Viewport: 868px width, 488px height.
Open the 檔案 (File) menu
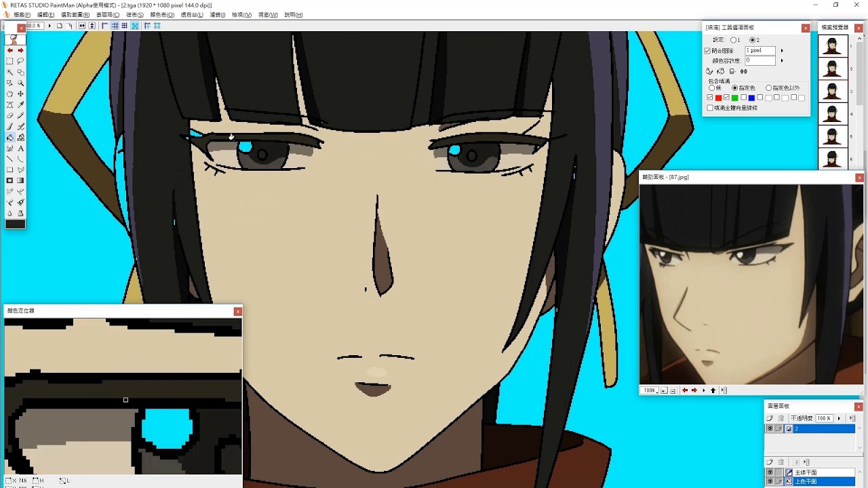point(21,15)
